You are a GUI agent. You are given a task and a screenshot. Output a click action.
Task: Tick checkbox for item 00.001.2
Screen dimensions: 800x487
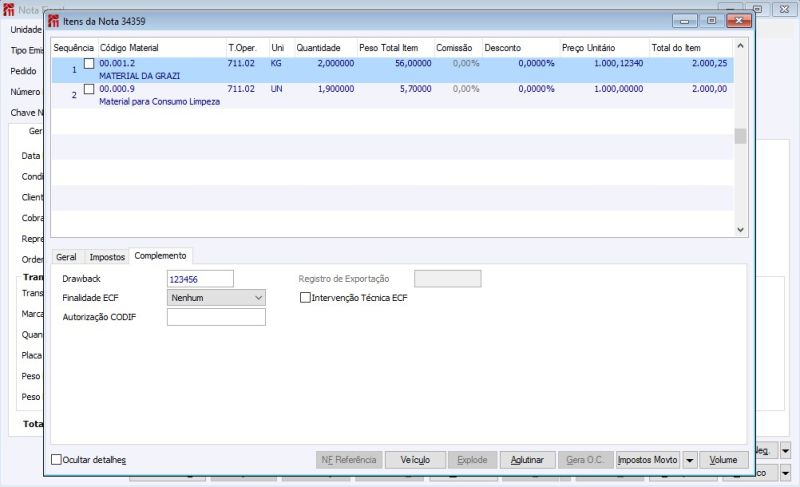[x=89, y=63]
